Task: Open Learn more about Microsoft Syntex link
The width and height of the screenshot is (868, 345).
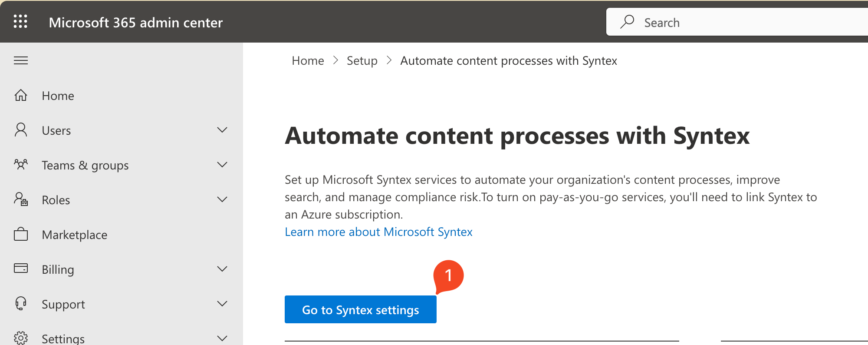Action: tap(378, 232)
